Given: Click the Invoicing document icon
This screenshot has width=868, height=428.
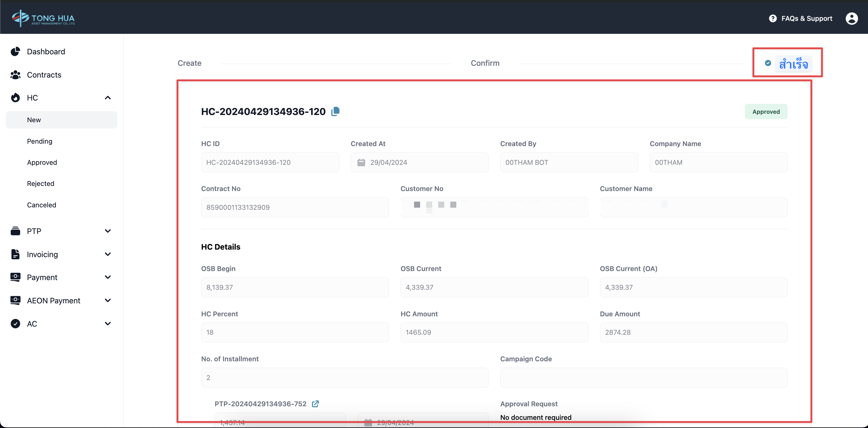Looking at the screenshot, I should pyautogui.click(x=15, y=254).
